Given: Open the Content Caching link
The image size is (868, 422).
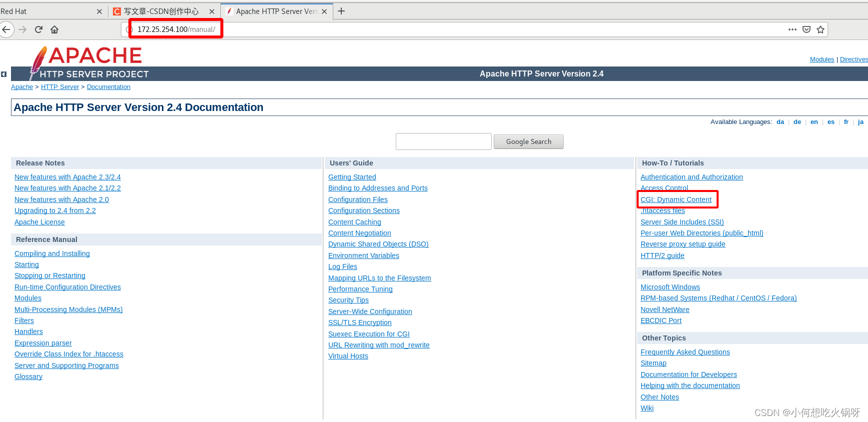Looking at the screenshot, I should [355, 222].
